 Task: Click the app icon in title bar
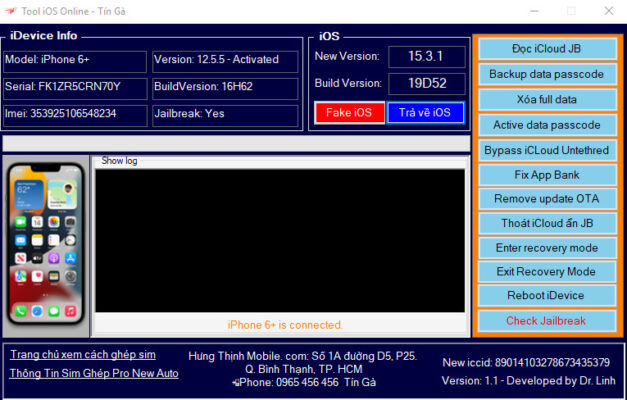pyautogui.click(x=10, y=11)
